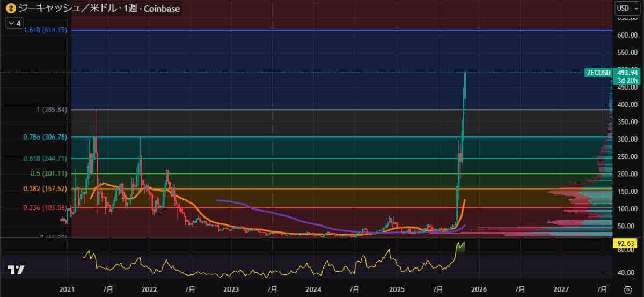
Task: Click the 80.00 RSI scale label
Action: 627,249
